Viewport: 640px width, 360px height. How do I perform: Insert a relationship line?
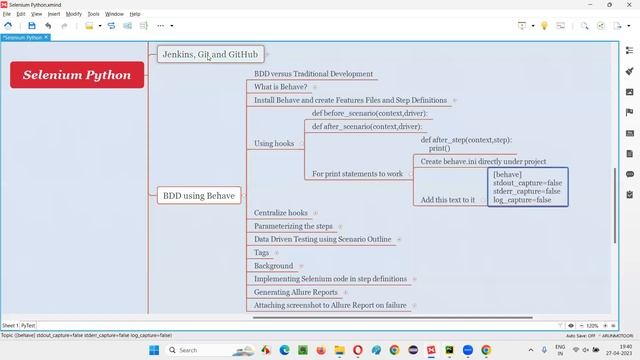[x=111, y=26]
